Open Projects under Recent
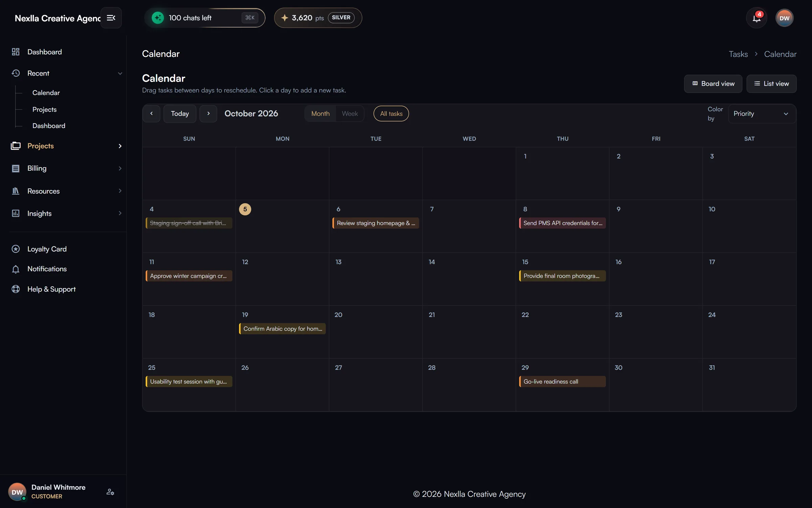812x508 pixels. [44, 110]
